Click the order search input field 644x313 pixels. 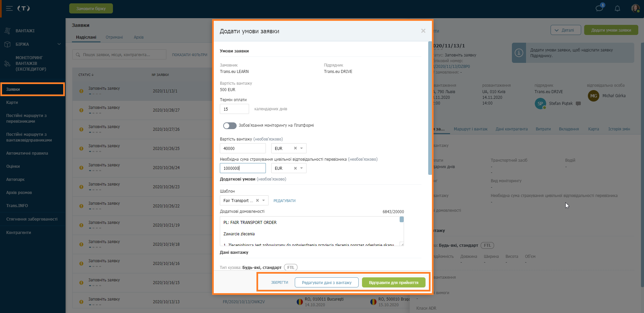point(119,55)
